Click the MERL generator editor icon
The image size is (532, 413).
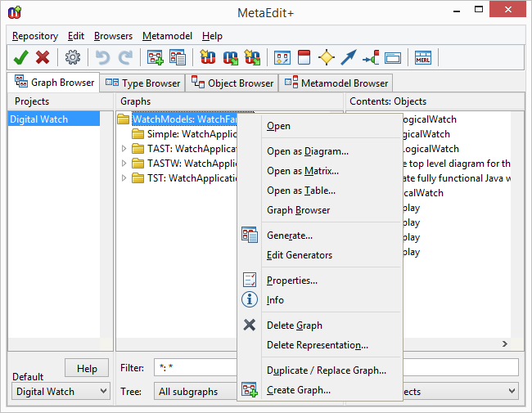pos(422,57)
